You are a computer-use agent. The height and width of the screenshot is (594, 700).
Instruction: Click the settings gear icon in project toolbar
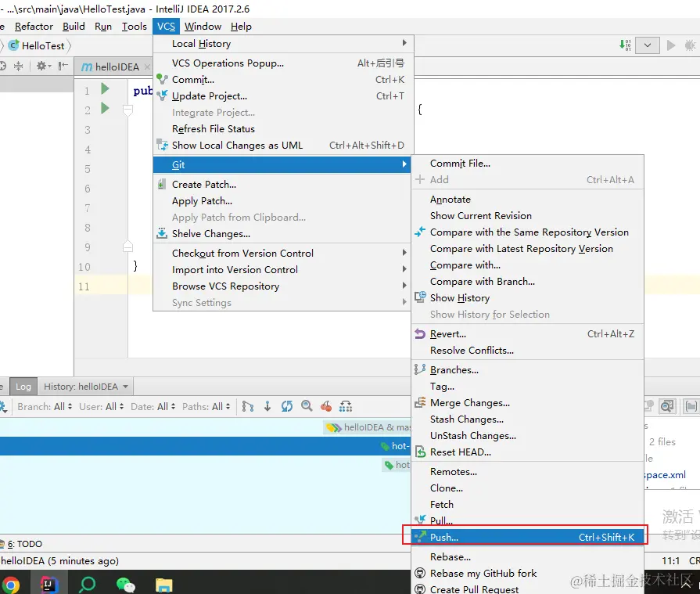click(x=43, y=66)
